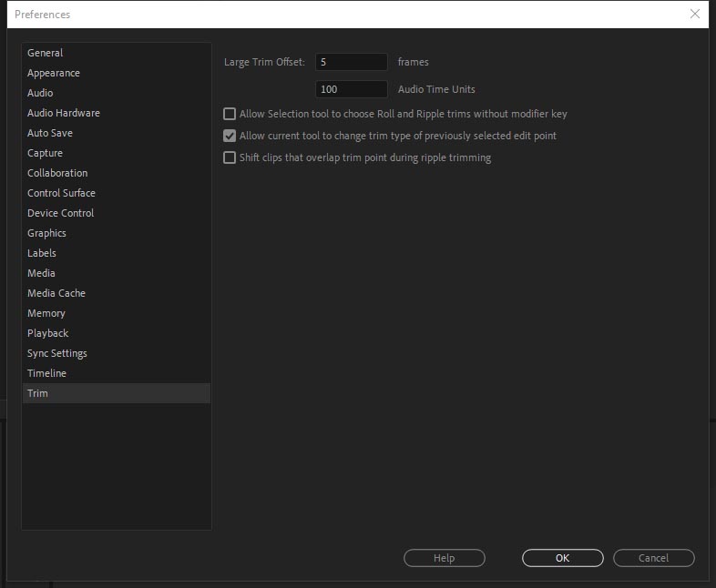Confirm preferences with OK button

563,558
